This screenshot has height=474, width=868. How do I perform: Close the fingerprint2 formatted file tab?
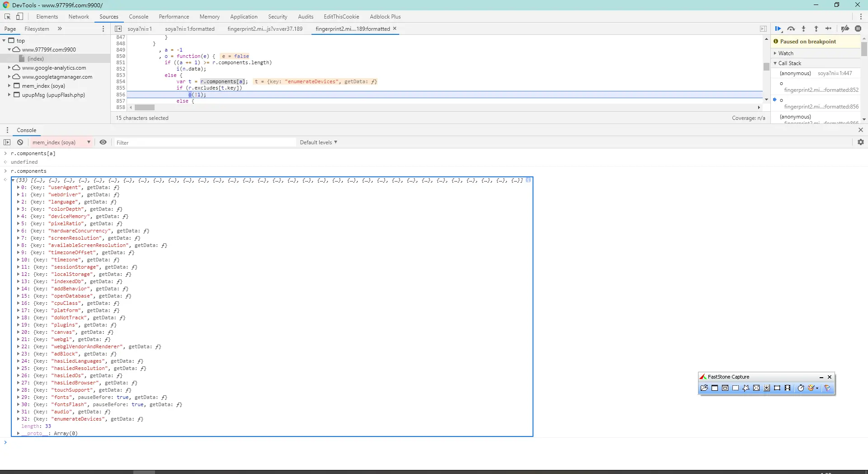(395, 28)
